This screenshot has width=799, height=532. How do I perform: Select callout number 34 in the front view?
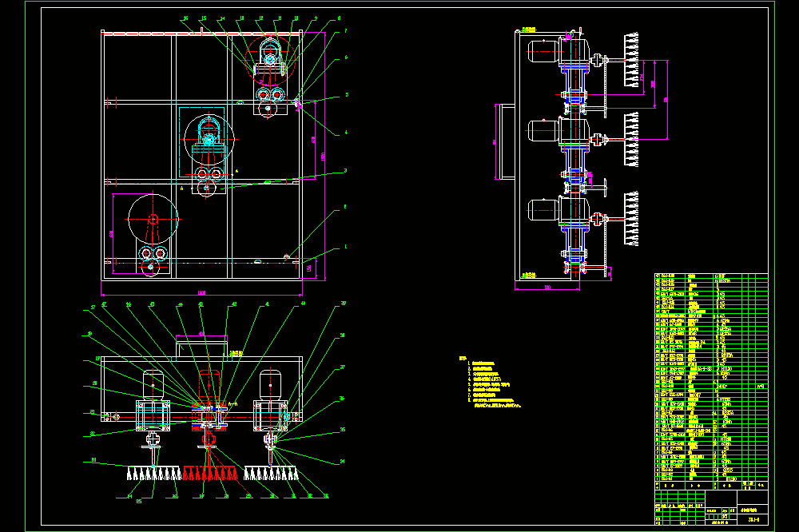coord(342,462)
